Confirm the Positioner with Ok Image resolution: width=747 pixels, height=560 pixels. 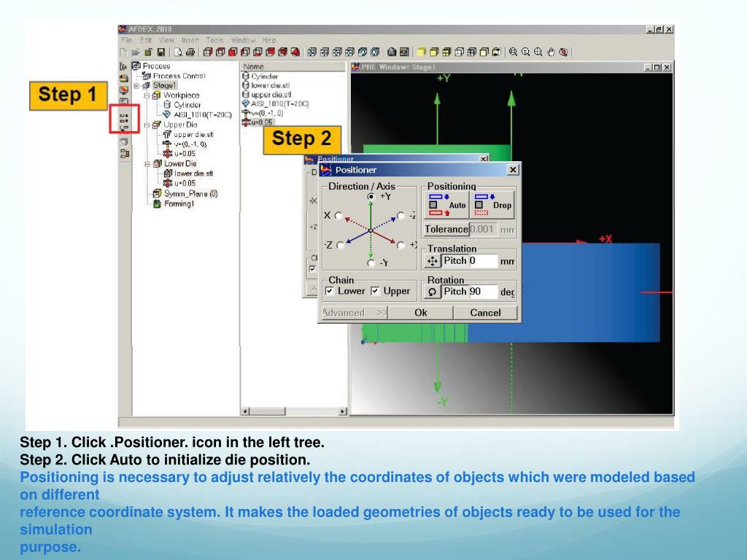(421, 313)
